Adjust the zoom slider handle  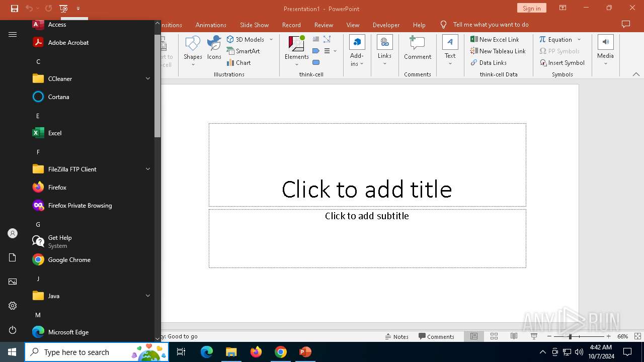click(570, 336)
